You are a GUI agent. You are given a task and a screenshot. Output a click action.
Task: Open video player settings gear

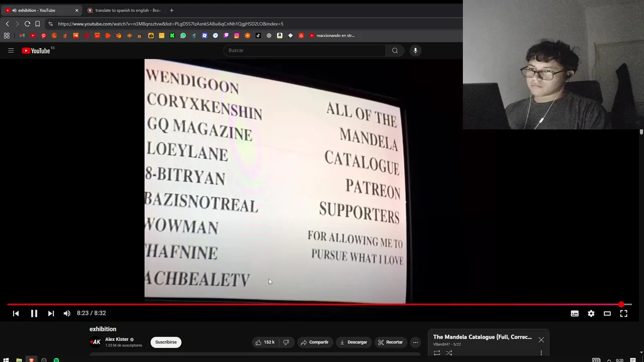[591, 313]
